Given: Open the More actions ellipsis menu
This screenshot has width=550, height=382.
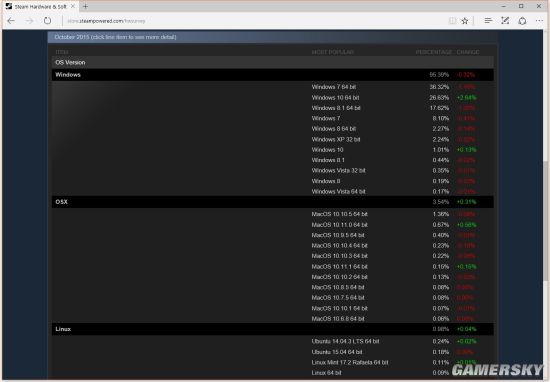Looking at the screenshot, I should click(539, 21).
